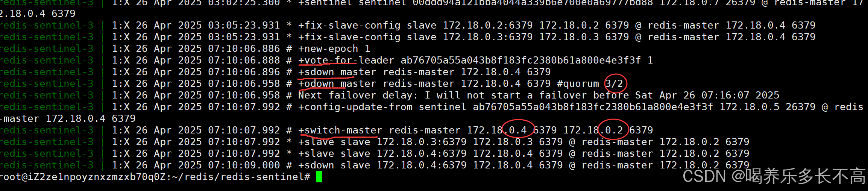
Task: Click the +sdown master log entry
Action: tap(424, 72)
